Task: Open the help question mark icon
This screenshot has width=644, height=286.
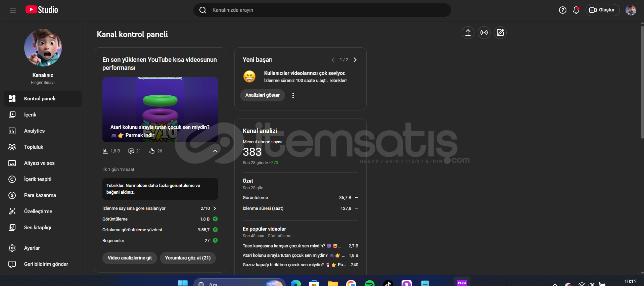Action: tap(562, 10)
